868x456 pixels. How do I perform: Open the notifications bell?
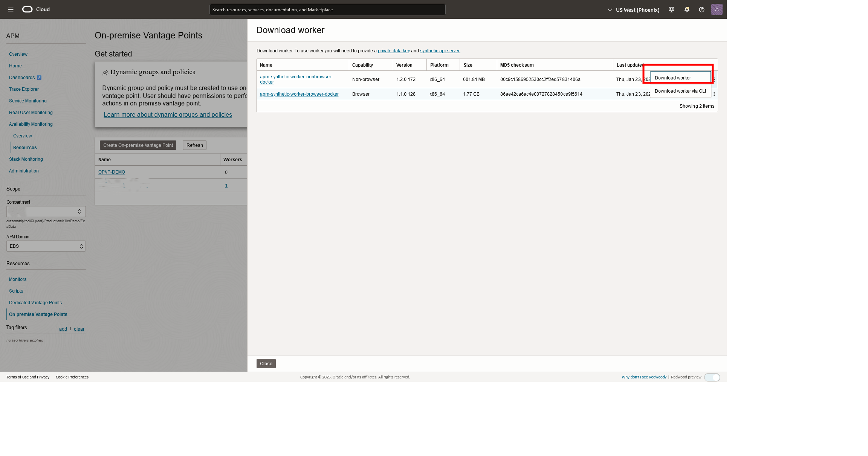[x=686, y=9]
